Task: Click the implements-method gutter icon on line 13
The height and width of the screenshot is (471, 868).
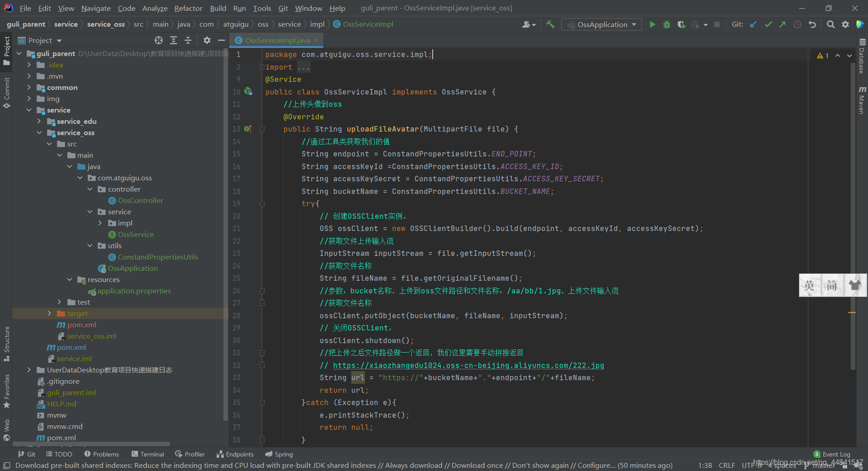Action: [x=248, y=129]
